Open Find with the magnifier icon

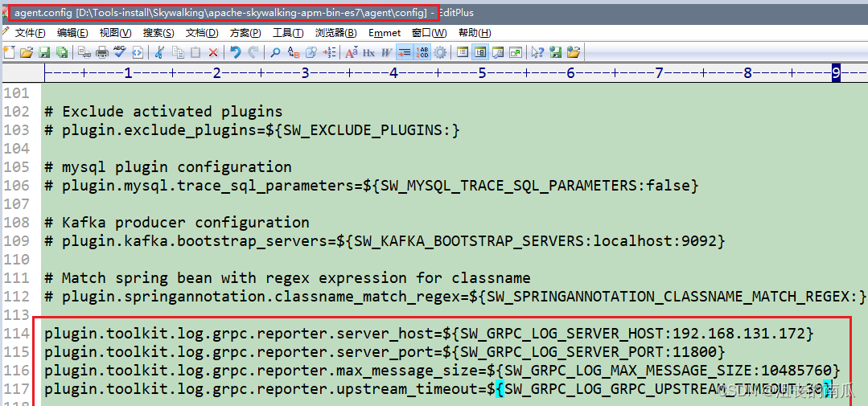point(275,52)
